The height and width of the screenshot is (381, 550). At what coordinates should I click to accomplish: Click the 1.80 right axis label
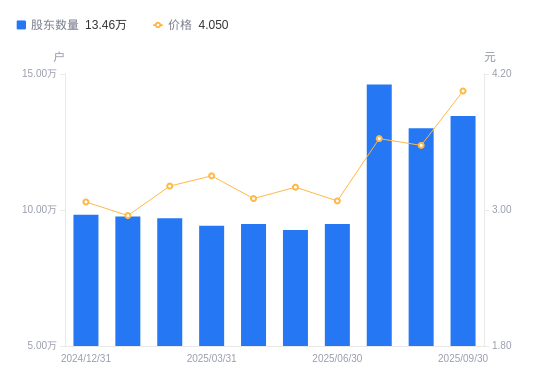(502, 345)
